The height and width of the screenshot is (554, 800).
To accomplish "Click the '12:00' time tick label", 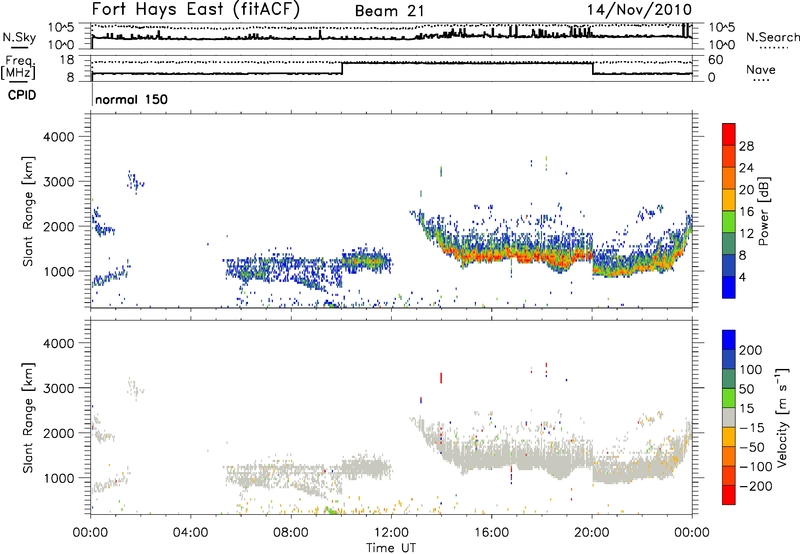I will 391,533.
